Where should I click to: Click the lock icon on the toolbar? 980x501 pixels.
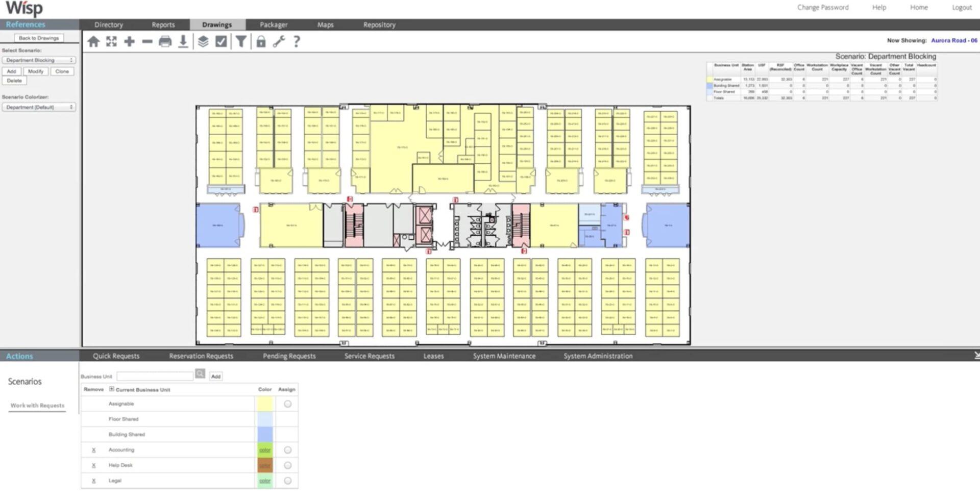[261, 41]
